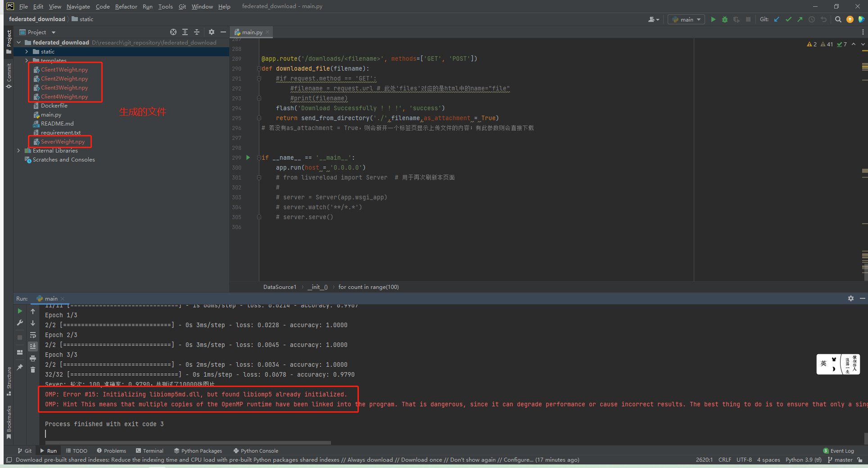Expand the static folder

(x=27, y=52)
